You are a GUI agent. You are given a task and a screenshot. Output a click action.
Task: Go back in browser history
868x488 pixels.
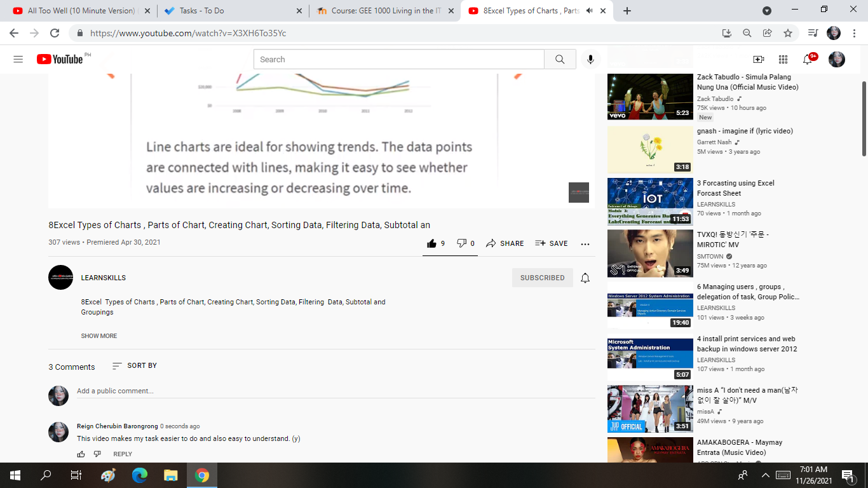point(14,33)
